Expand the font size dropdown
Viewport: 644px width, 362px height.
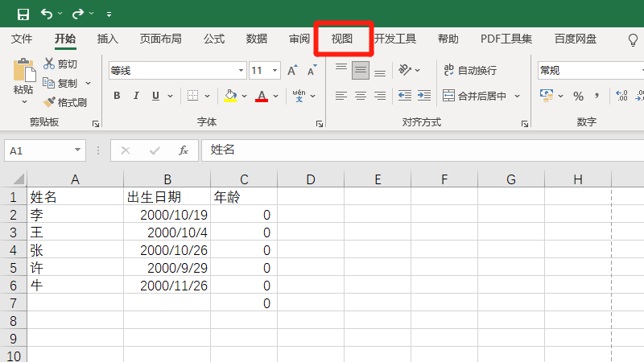[275, 71]
